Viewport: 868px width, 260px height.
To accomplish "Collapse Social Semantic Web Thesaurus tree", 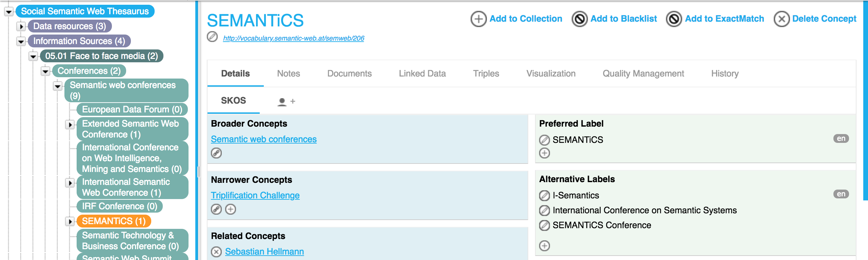I will (8, 12).
